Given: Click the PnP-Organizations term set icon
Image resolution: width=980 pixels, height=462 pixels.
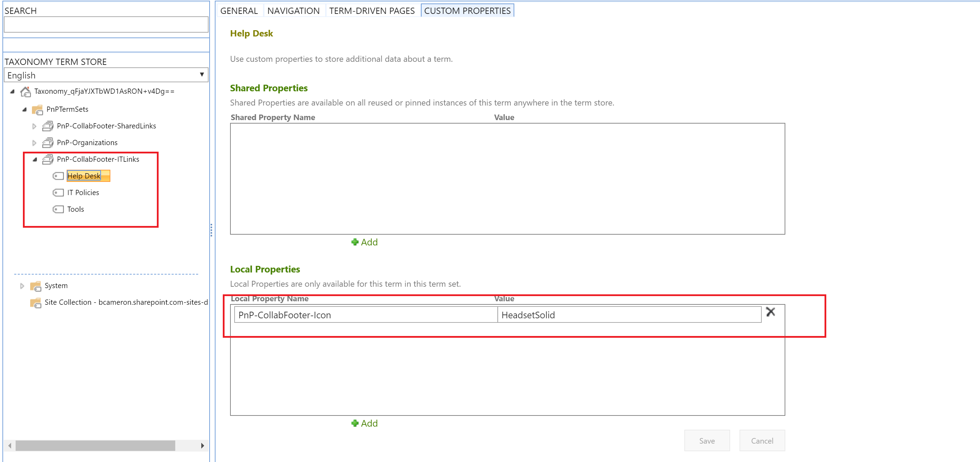Looking at the screenshot, I should [48, 143].
